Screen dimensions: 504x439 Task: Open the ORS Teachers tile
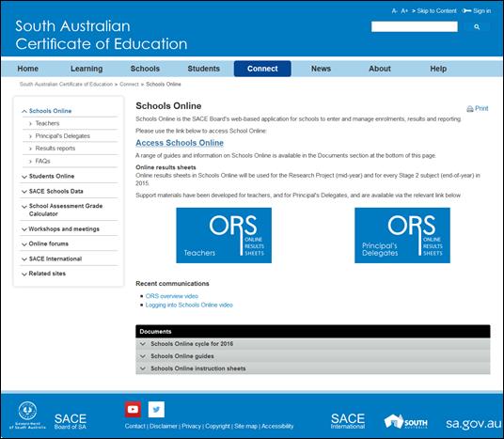224,235
